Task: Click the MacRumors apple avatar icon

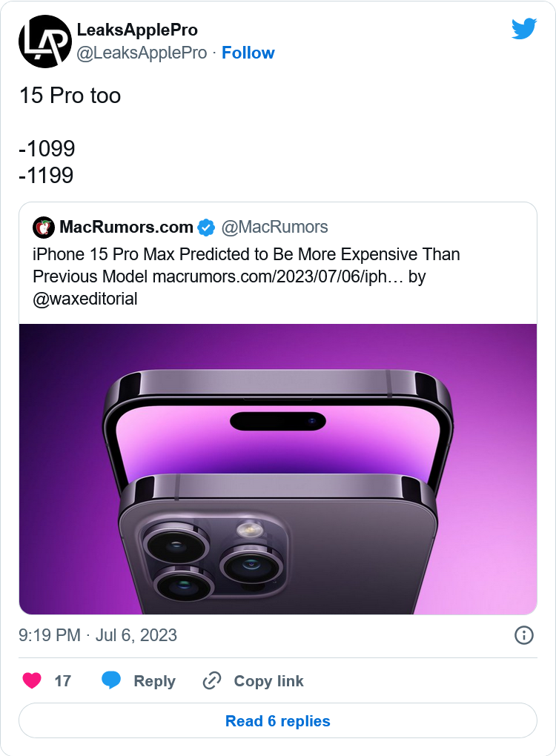Action: [x=44, y=227]
